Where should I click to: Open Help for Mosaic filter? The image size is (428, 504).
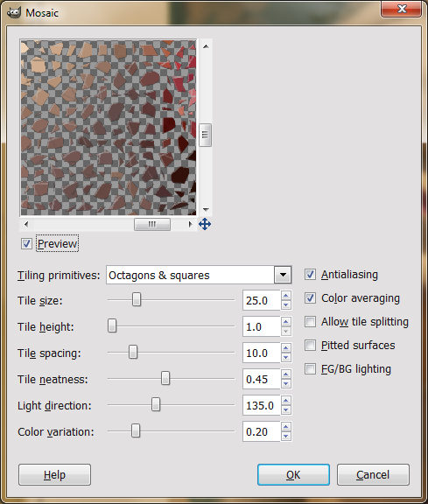[x=54, y=475]
